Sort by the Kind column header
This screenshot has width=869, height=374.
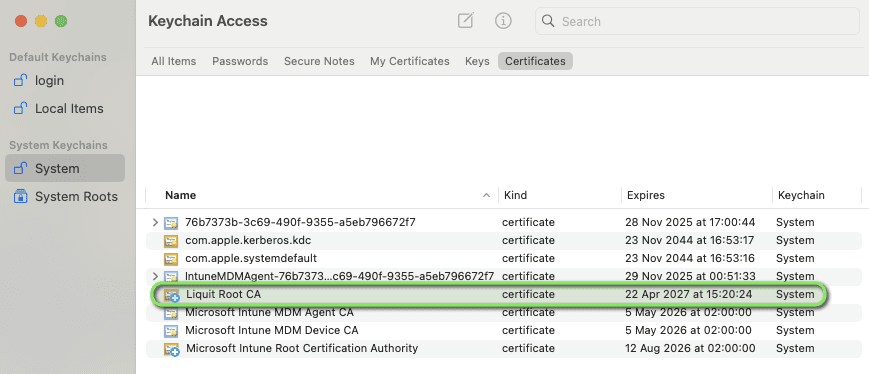click(514, 195)
